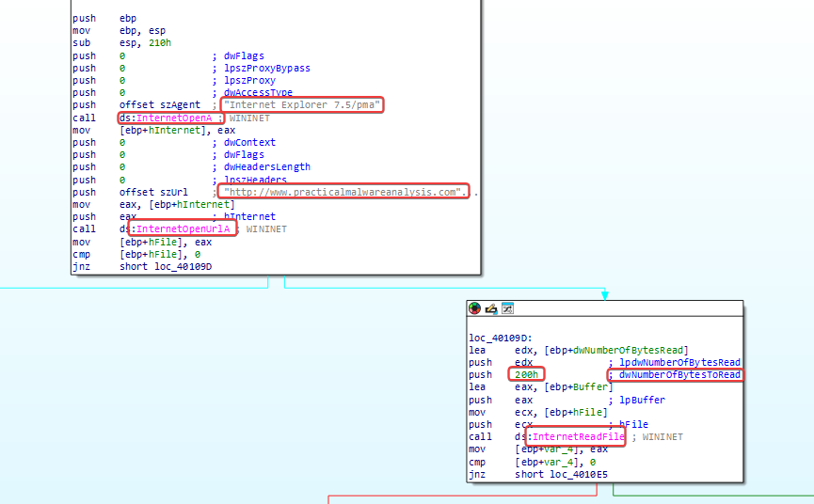Click the "Internet Explorer 7.5/pma" string
814x504 pixels.
tap(302, 104)
